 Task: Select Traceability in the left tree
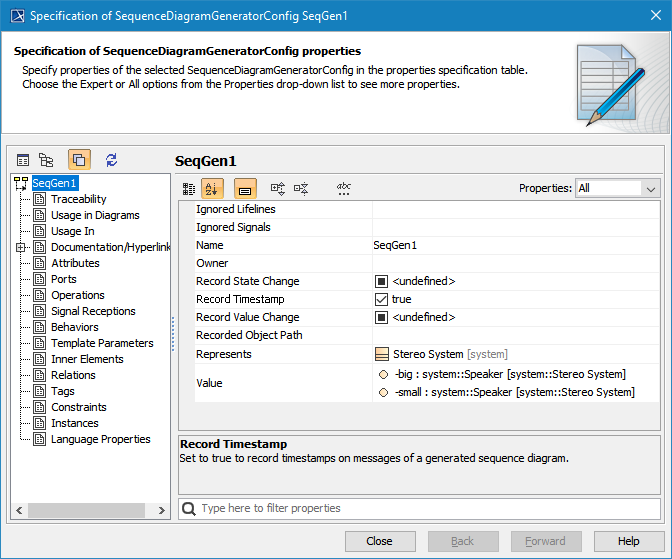[78, 199]
